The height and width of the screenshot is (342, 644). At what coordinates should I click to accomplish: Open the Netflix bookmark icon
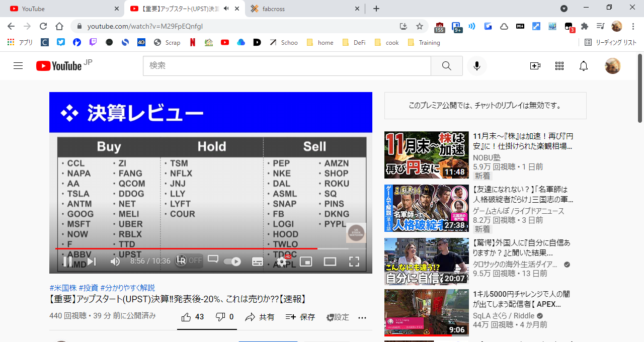(x=193, y=43)
